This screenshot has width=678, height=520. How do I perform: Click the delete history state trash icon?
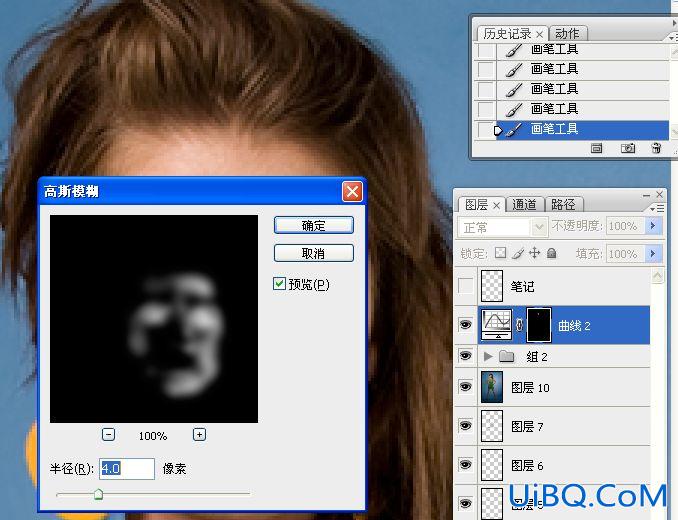tap(656, 148)
